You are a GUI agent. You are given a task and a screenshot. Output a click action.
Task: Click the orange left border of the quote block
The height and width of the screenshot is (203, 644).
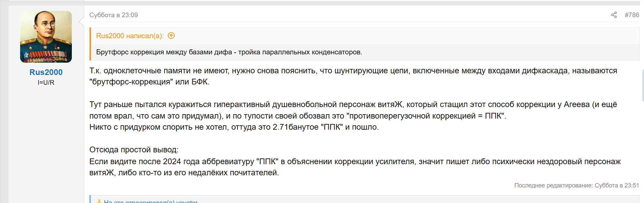90,44
